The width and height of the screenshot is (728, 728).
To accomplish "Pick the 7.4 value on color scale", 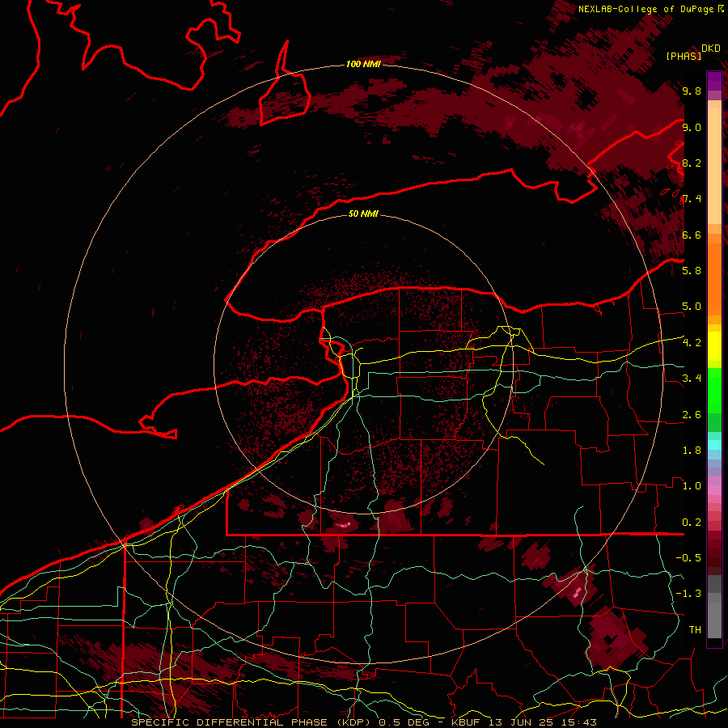I will (692, 199).
